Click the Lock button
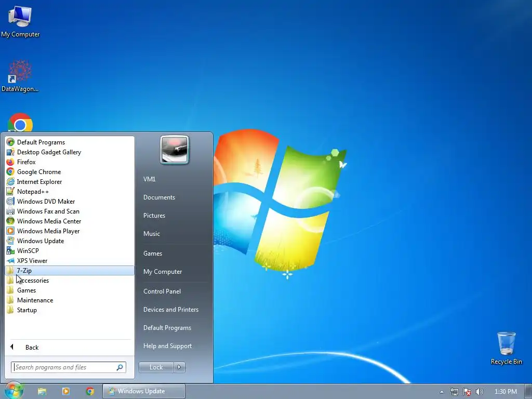Screen dimensions: 532x399 point(156,367)
